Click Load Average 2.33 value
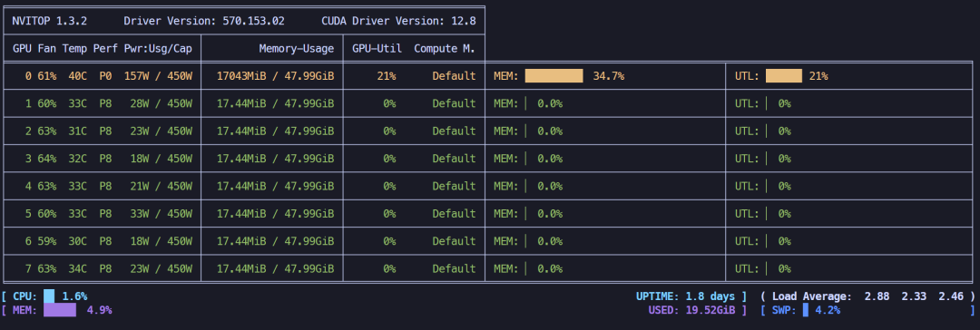This screenshot has height=330, width=980. pos(915,296)
